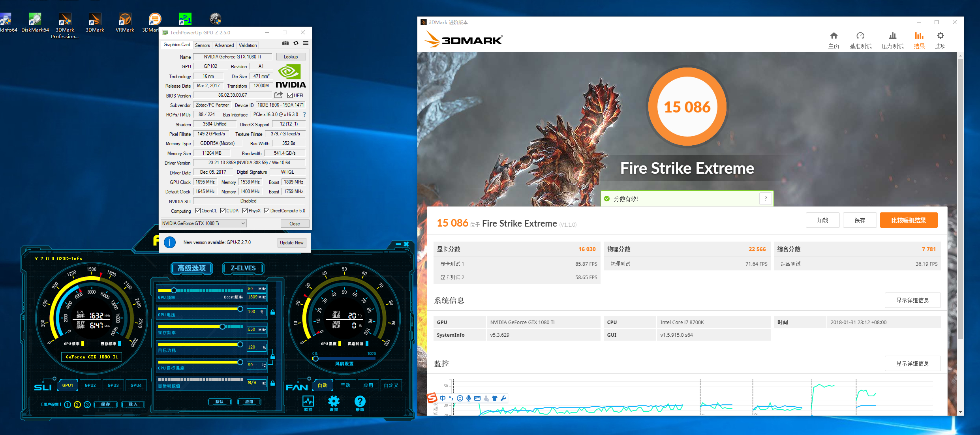Click the Sogou wrench tools icon
The image size is (980, 435).
coord(503,398)
